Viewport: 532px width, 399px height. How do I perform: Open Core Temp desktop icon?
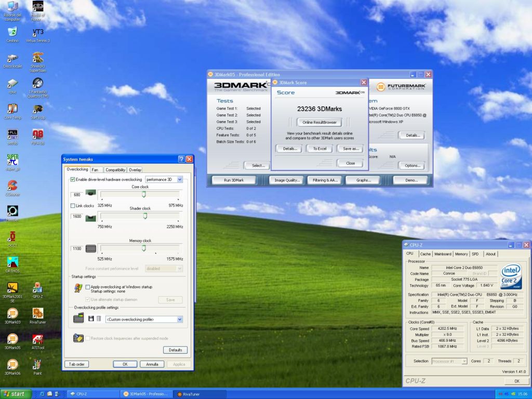12,111
